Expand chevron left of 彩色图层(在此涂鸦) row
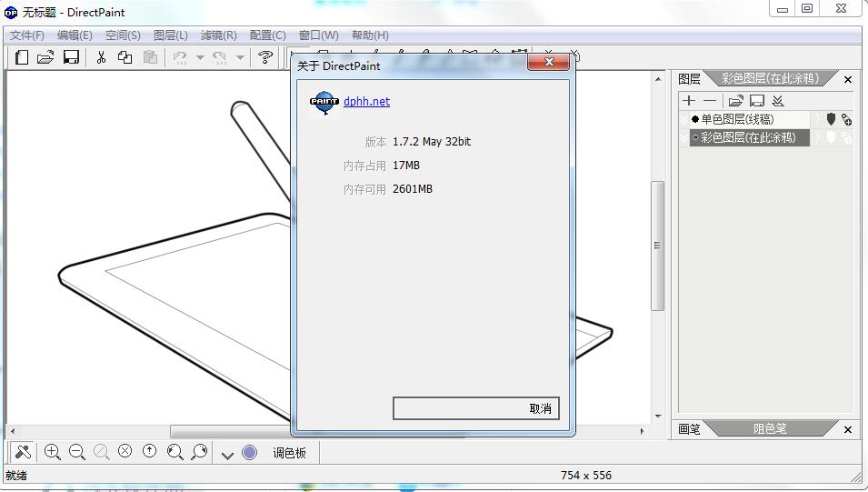This screenshot has height=492, width=868. click(683, 138)
